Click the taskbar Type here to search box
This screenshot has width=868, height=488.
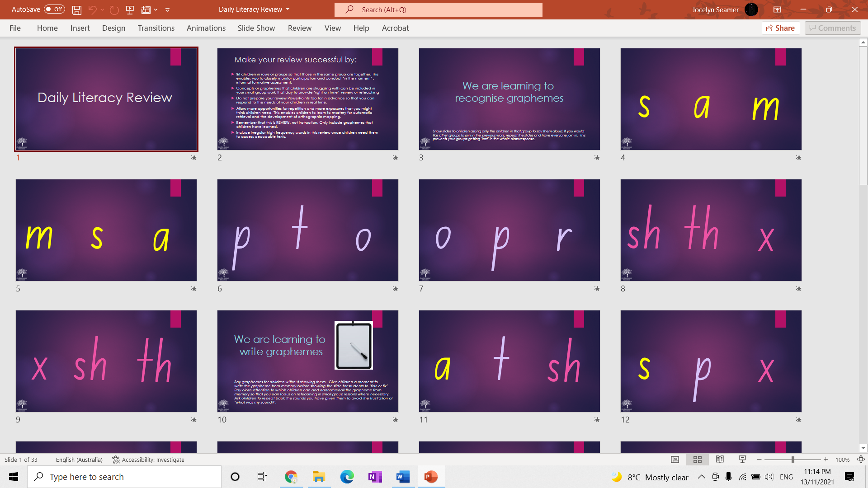pyautogui.click(x=124, y=477)
